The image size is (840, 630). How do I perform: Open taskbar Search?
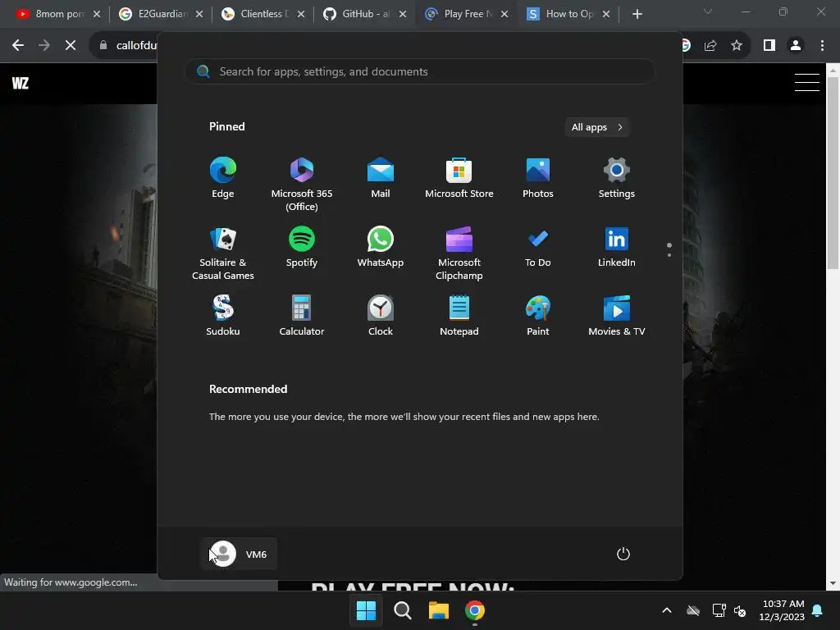coord(402,610)
